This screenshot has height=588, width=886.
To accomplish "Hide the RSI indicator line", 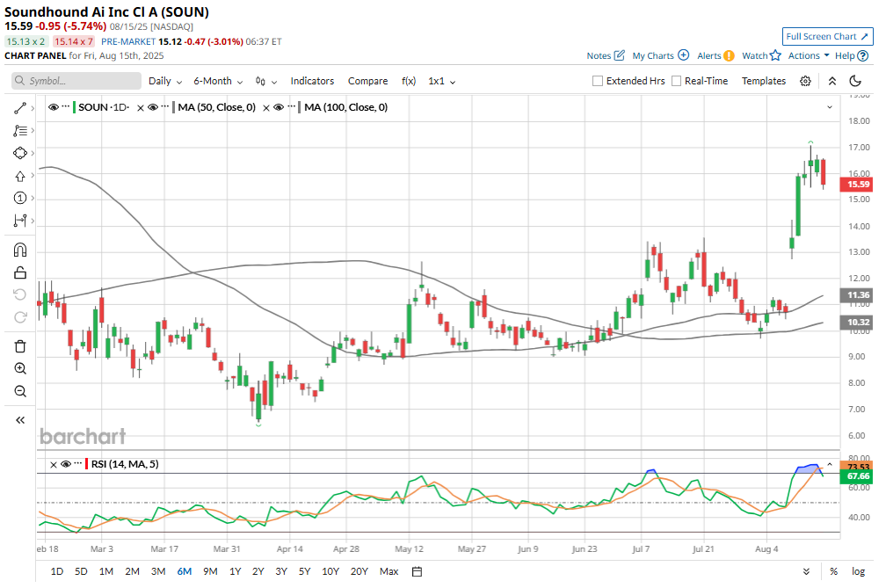I will (66, 464).
